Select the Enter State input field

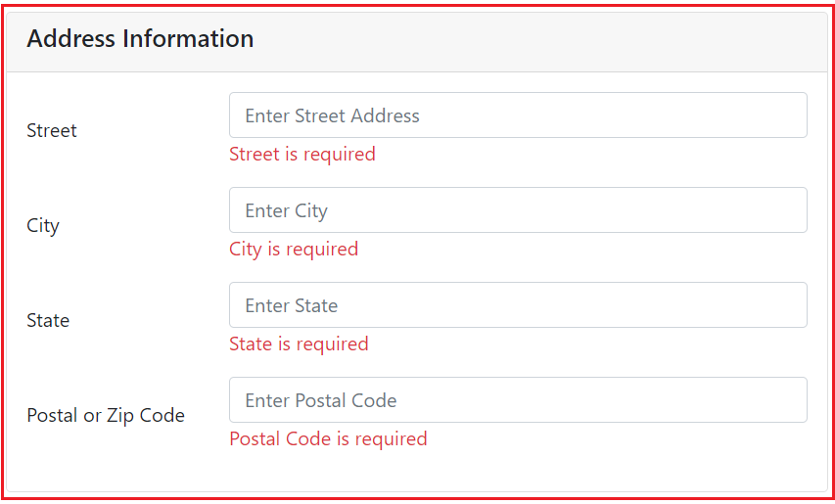(518, 305)
